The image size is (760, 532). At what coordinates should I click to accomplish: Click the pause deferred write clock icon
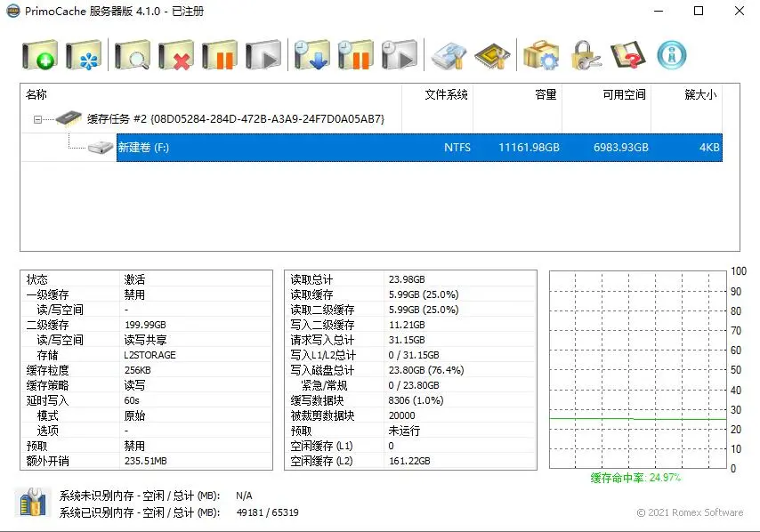pyautogui.click(x=356, y=55)
